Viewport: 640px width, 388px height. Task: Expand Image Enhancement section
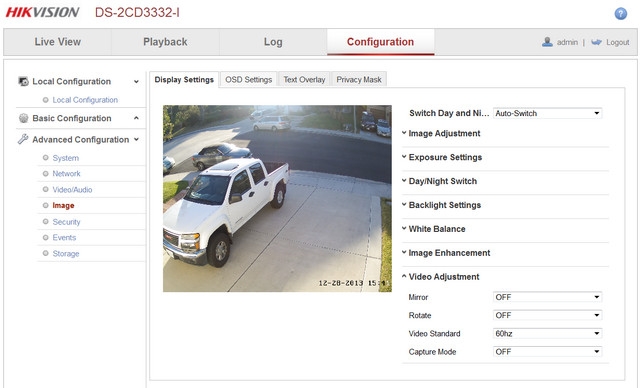(449, 253)
